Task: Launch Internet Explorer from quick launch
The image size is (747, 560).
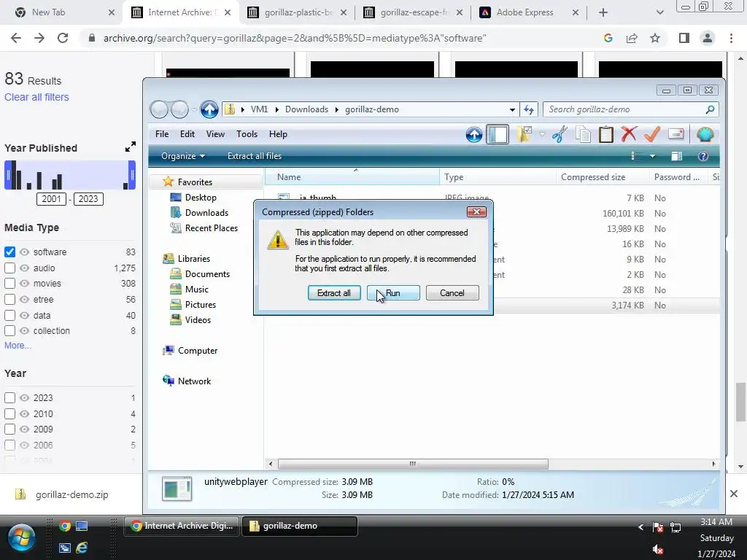Action: (82, 548)
